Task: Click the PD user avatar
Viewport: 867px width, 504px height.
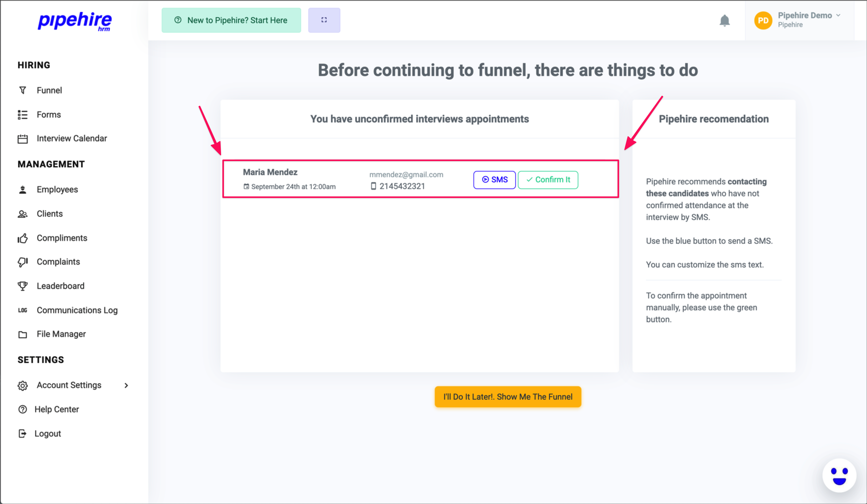Action: click(763, 20)
